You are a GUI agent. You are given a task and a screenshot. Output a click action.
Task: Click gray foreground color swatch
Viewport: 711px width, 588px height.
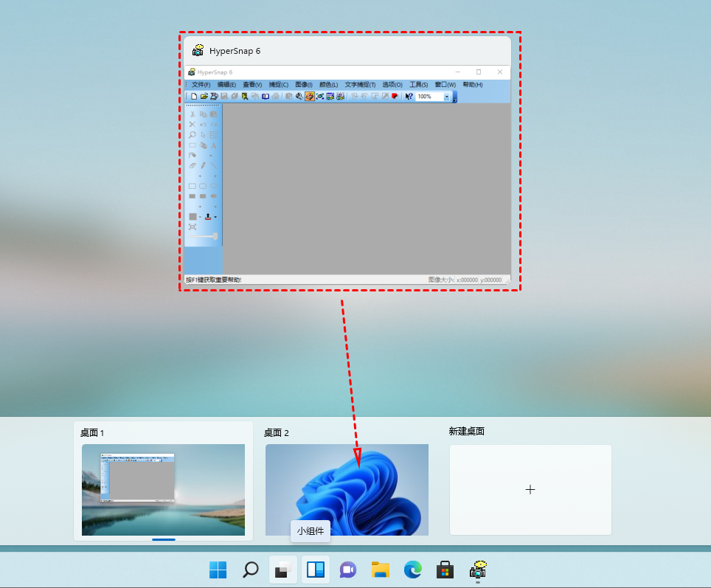pyautogui.click(x=193, y=217)
